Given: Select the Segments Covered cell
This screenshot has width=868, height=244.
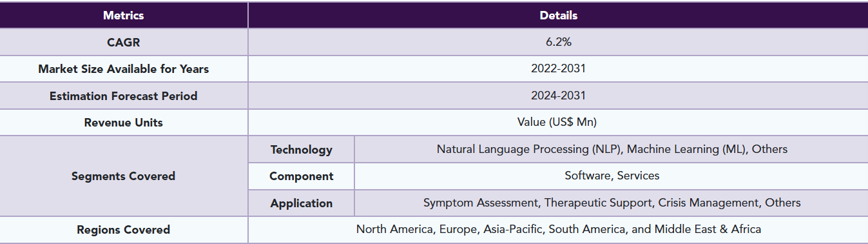Looking at the screenshot, I should (124, 176).
